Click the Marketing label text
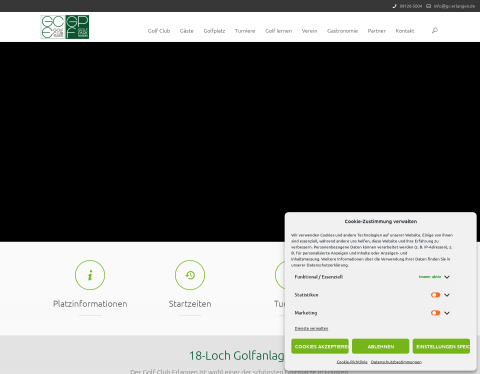Viewport: 480px width, 374px height. tap(306, 313)
